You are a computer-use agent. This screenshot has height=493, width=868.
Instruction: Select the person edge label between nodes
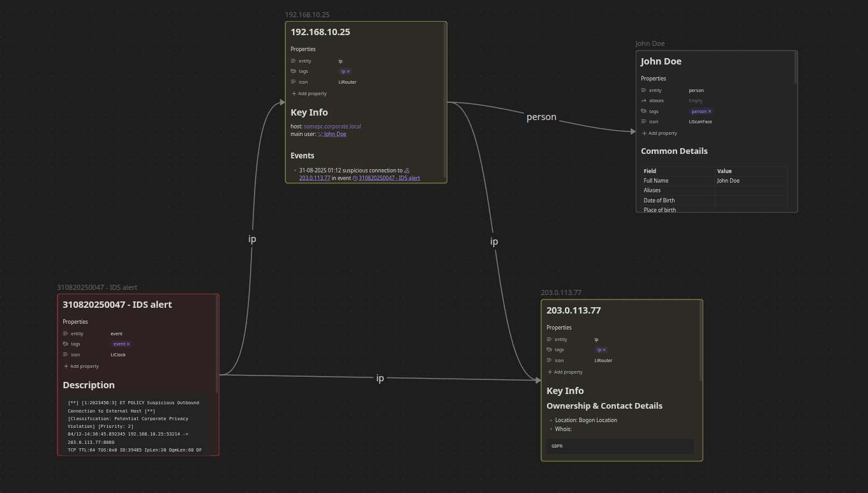point(541,117)
